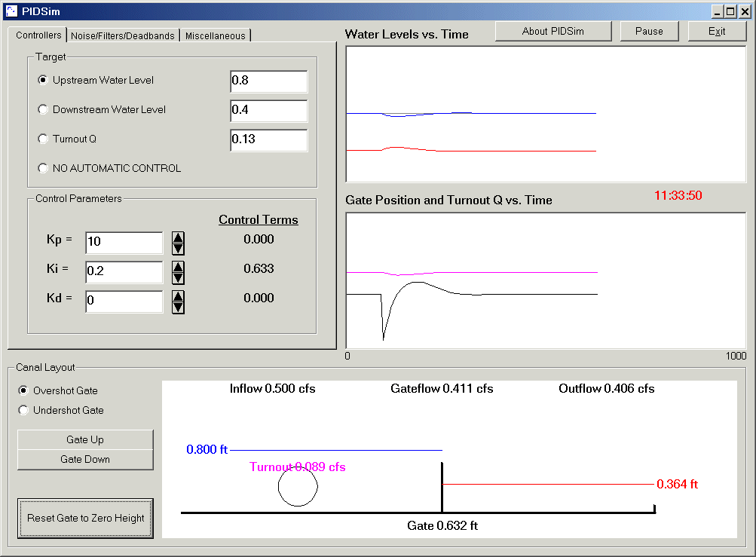This screenshot has height=557, width=756.
Task: Click the Gate Down button
Action: click(85, 459)
